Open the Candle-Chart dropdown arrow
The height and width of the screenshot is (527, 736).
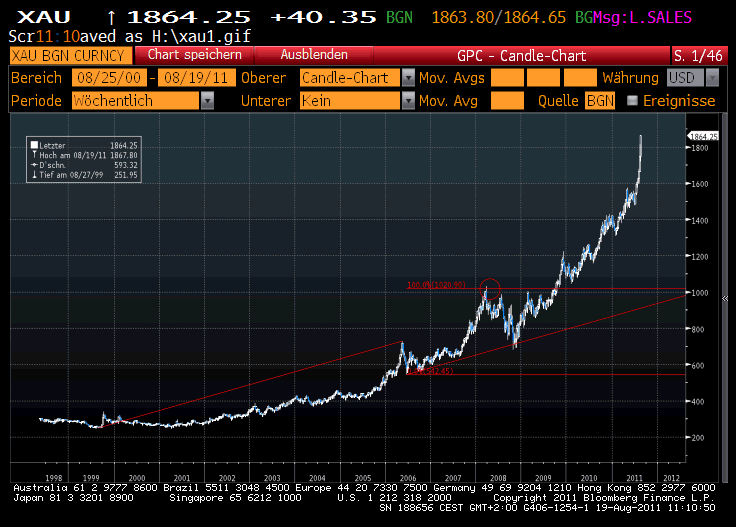[408, 77]
